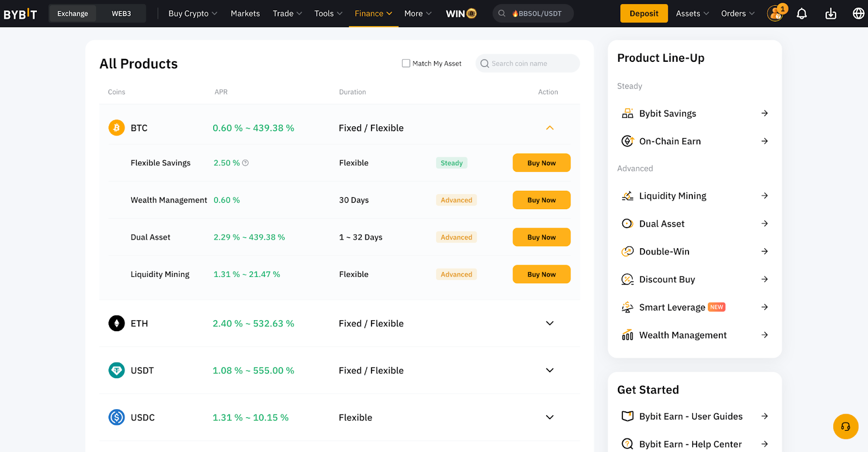Switch to the WEB3 tab

pos(122,14)
